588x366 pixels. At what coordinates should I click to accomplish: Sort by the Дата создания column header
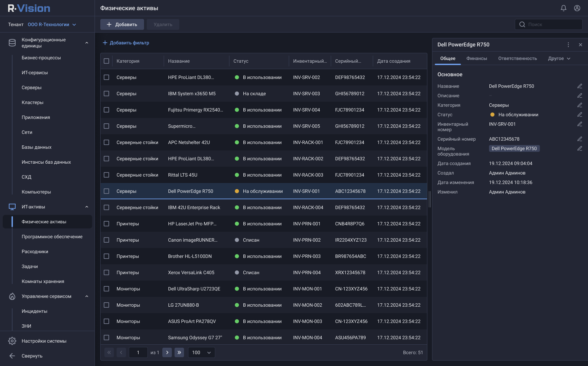[394, 61]
